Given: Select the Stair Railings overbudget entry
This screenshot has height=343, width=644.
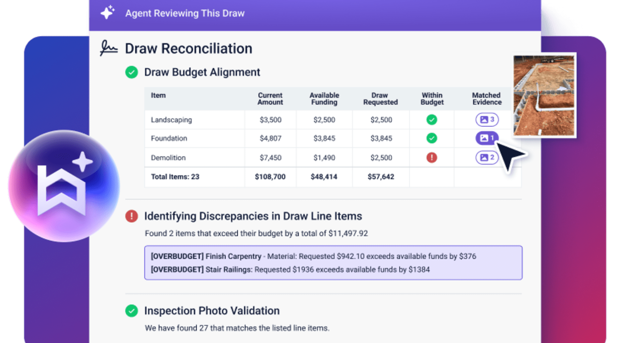Looking at the screenshot, I should tap(290, 270).
